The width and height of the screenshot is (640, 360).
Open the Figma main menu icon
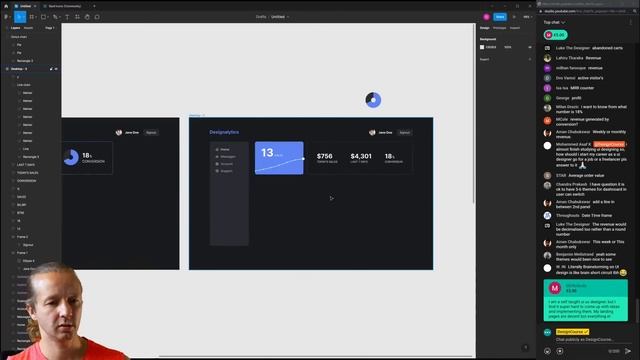coord(6,17)
